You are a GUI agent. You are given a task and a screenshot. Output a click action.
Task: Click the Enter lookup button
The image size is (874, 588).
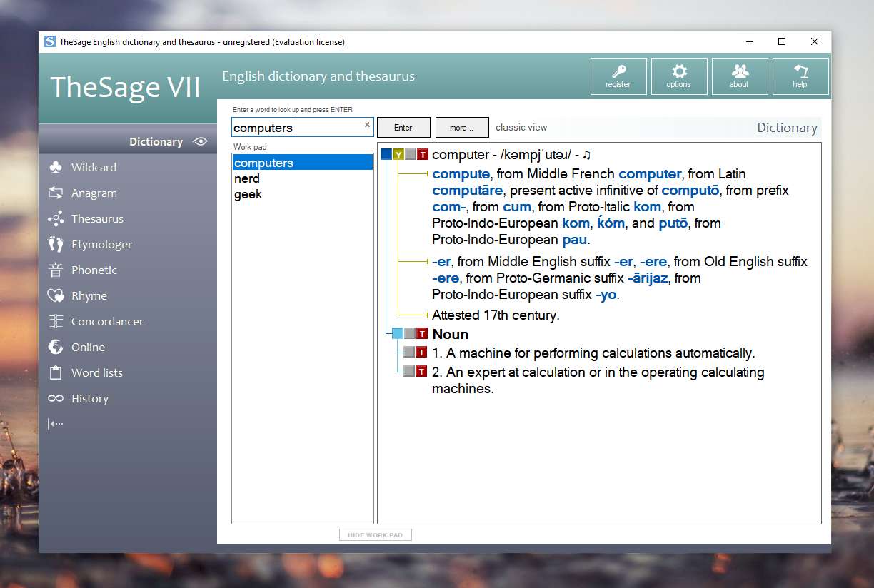[403, 127]
